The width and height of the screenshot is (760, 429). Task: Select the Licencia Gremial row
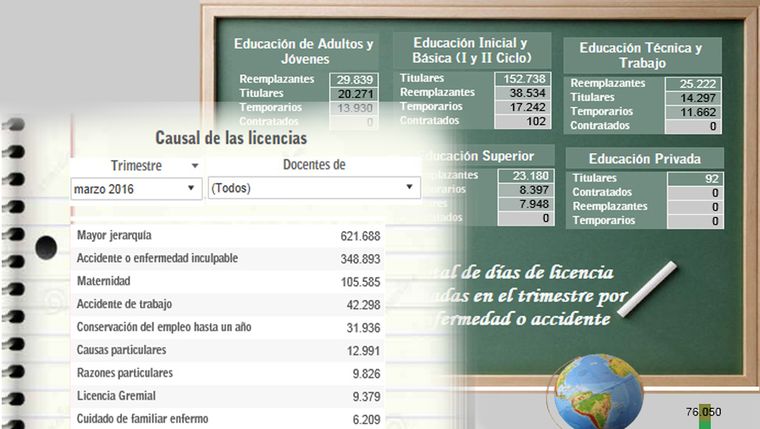pos(228,396)
